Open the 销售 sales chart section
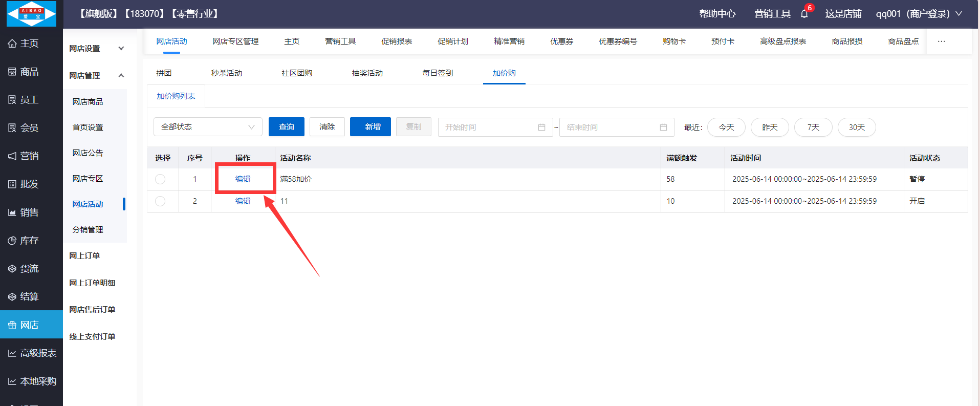The height and width of the screenshot is (406, 980). point(24,212)
